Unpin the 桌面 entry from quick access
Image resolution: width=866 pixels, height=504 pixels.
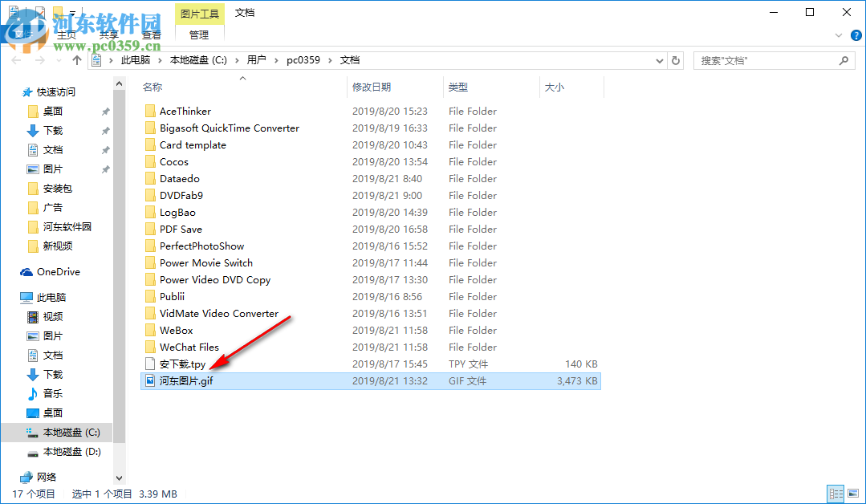[105, 112]
